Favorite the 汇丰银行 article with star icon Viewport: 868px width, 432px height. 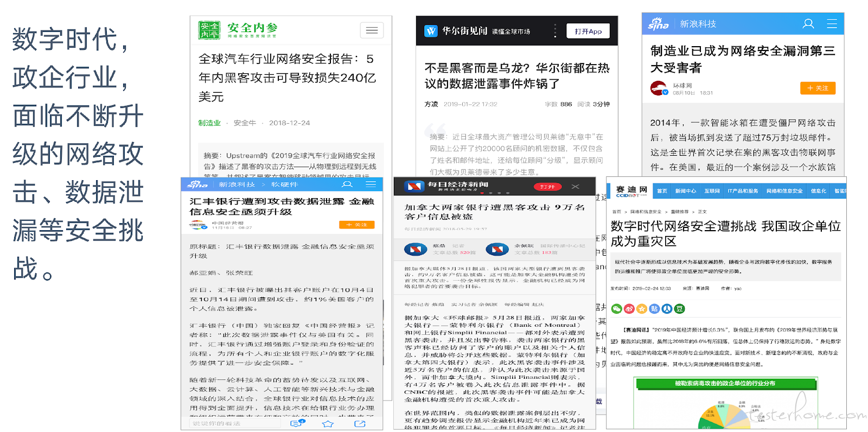(x=328, y=423)
